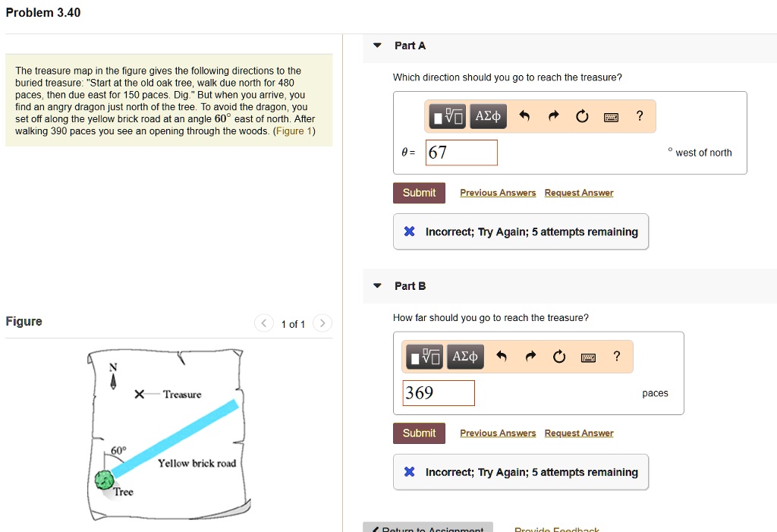The image size is (777, 532).
Task: Submit the Part A answer
Action: pyautogui.click(x=419, y=192)
